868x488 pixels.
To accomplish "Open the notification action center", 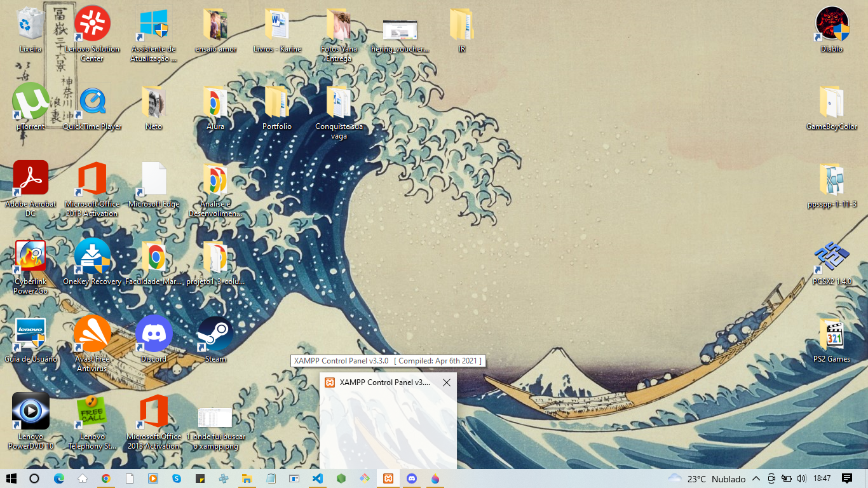I will click(x=847, y=478).
